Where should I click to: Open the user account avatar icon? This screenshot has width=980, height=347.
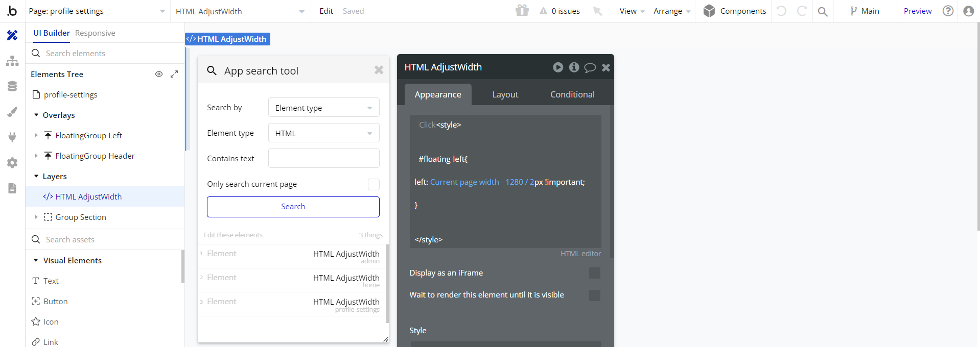tap(968, 11)
